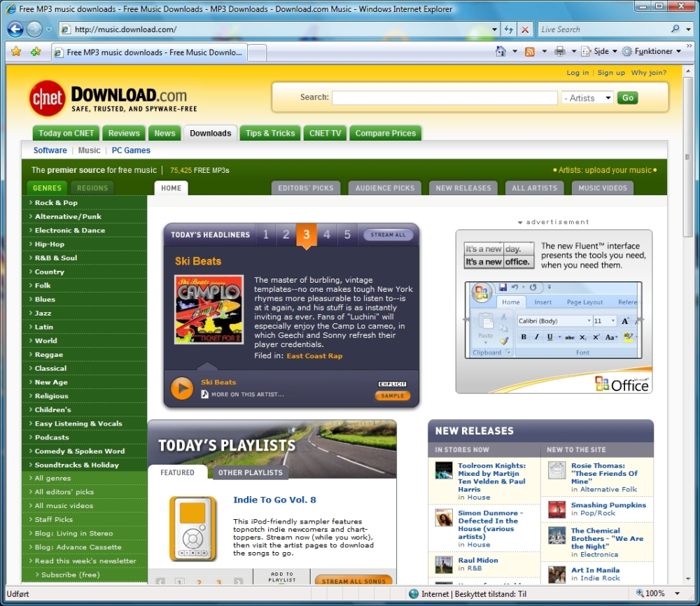
Task: Click the browser Back arrow button
Action: point(15,29)
